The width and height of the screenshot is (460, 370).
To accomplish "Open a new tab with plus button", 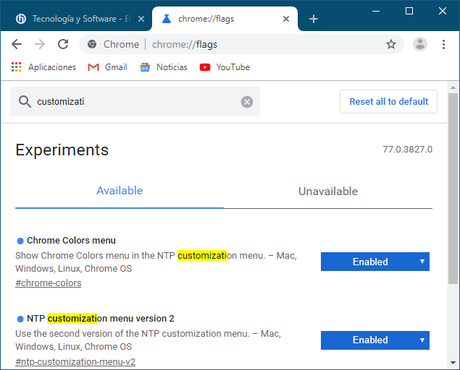I will coord(313,19).
